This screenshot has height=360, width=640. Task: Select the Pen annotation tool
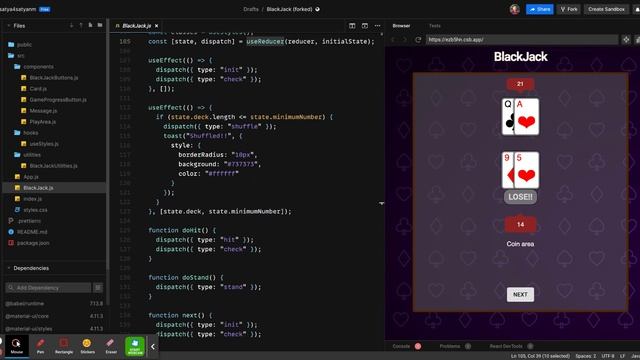[40, 346]
